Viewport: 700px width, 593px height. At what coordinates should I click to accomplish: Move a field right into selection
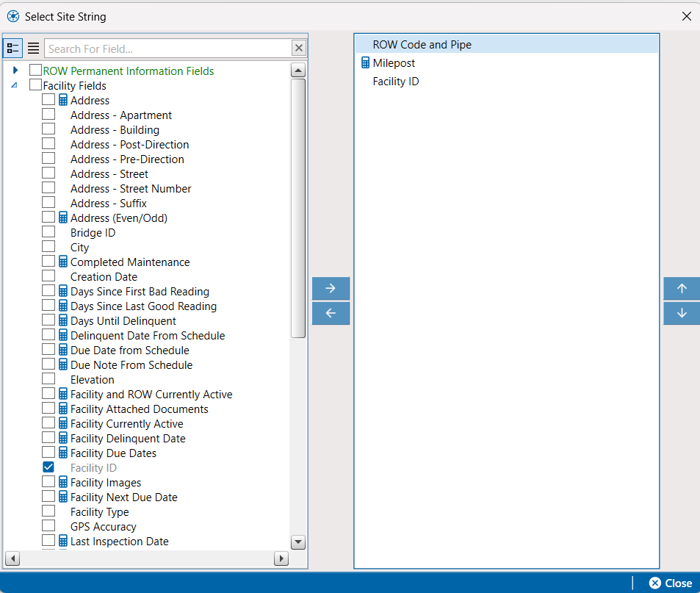pos(331,288)
